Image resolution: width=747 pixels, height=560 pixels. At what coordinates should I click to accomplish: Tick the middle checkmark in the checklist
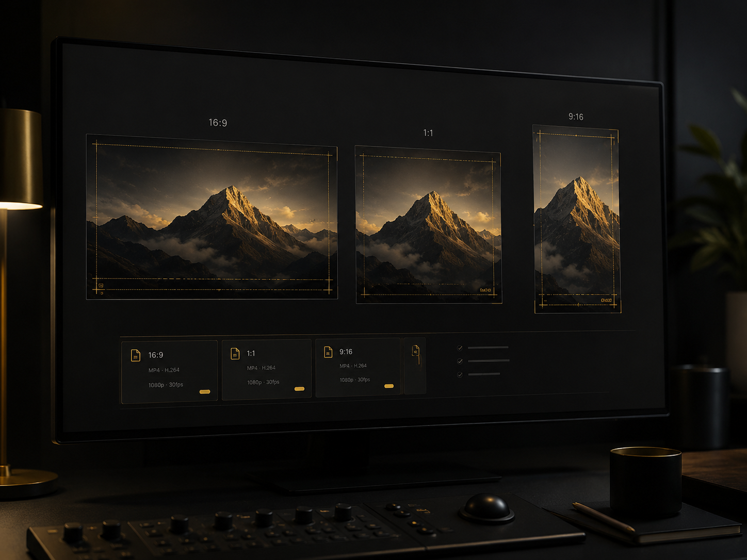click(460, 361)
